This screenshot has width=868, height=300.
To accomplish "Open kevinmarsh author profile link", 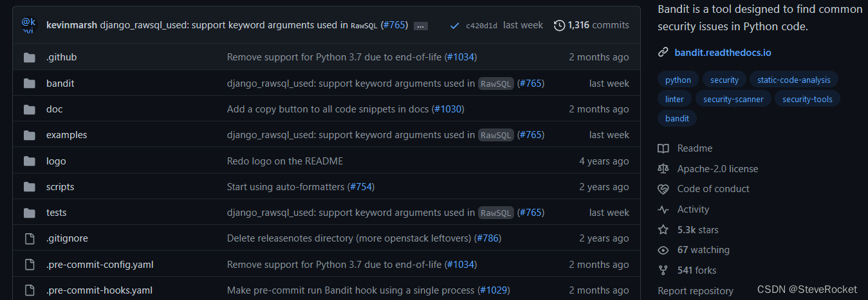I will click(x=72, y=25).
